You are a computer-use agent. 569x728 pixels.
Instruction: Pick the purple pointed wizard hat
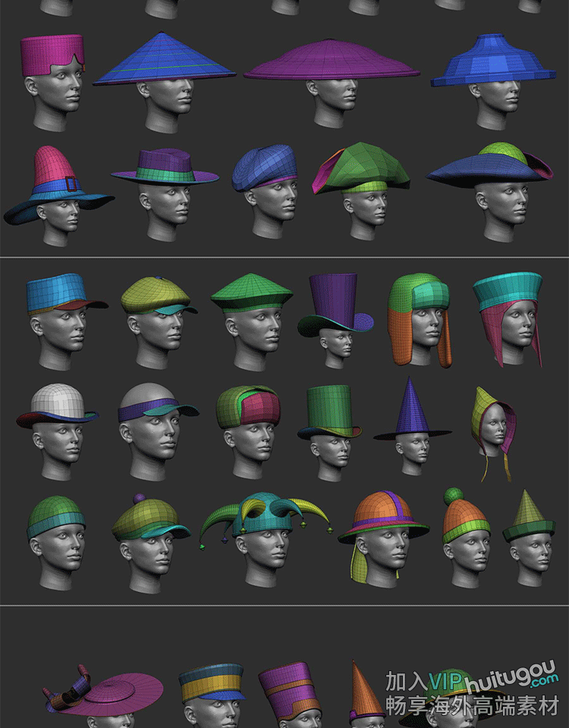[x=411, y=409]
